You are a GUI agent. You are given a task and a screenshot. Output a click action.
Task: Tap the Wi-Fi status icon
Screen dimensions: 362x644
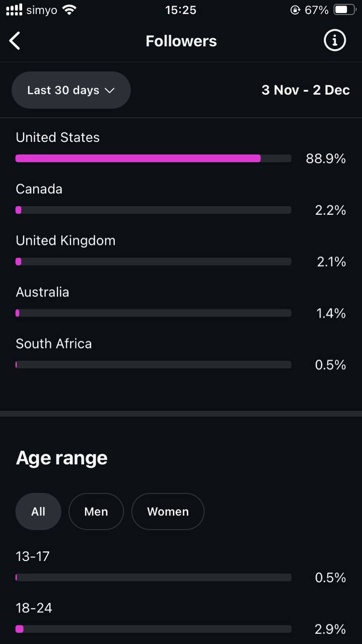[69, 10]
